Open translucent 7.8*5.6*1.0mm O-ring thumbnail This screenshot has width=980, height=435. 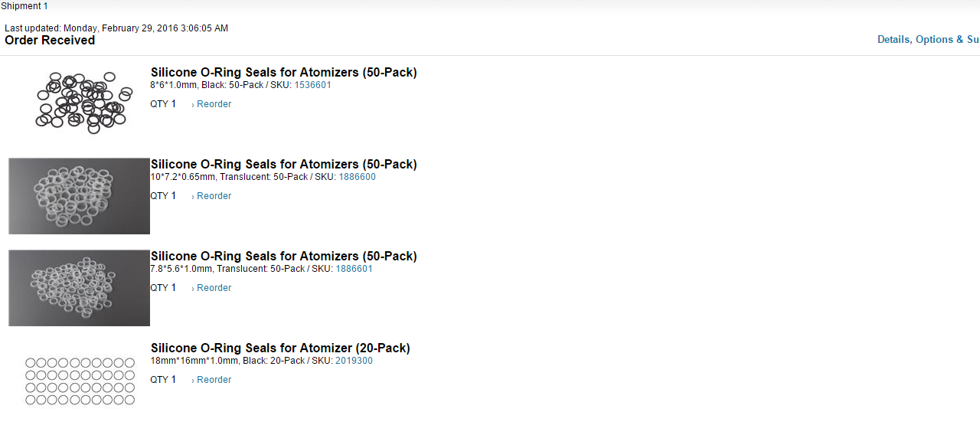pos(79,288)
